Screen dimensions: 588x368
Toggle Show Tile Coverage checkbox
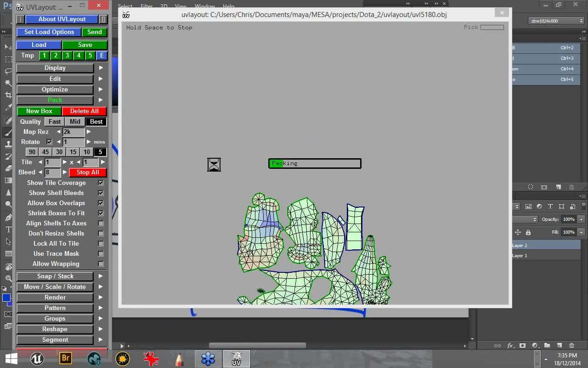coord(101,183)
